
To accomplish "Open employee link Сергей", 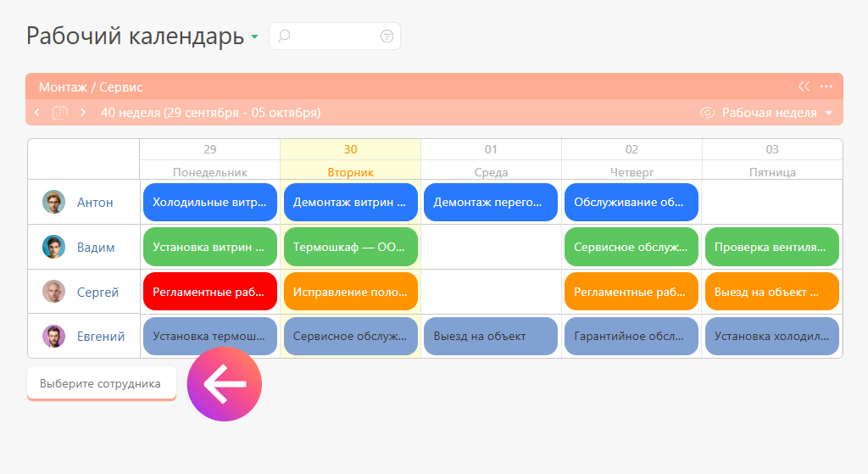I will click(97, 292).
